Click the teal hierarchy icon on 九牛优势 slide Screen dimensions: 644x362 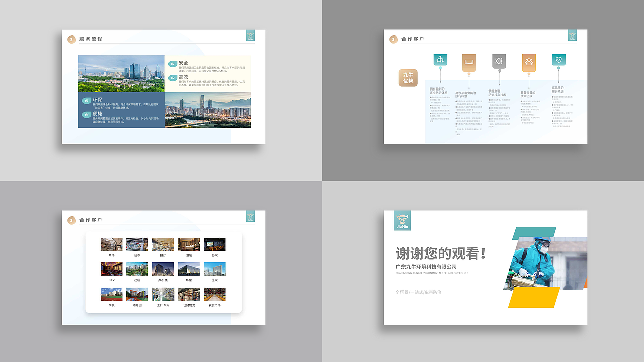pyautogui.click(x=440, y=60)
